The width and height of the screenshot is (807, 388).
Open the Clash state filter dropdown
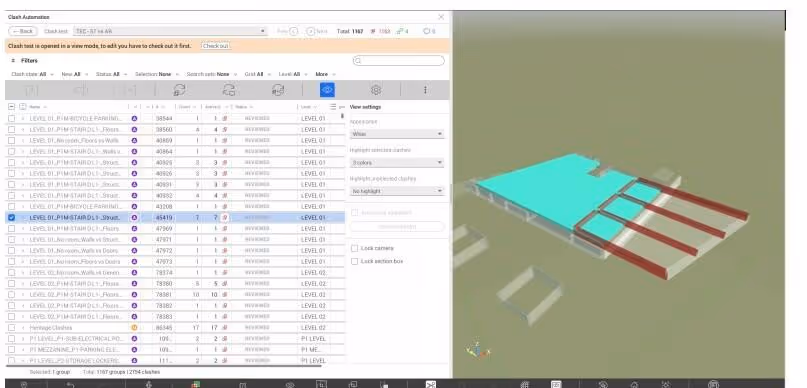tap(32, 74)
